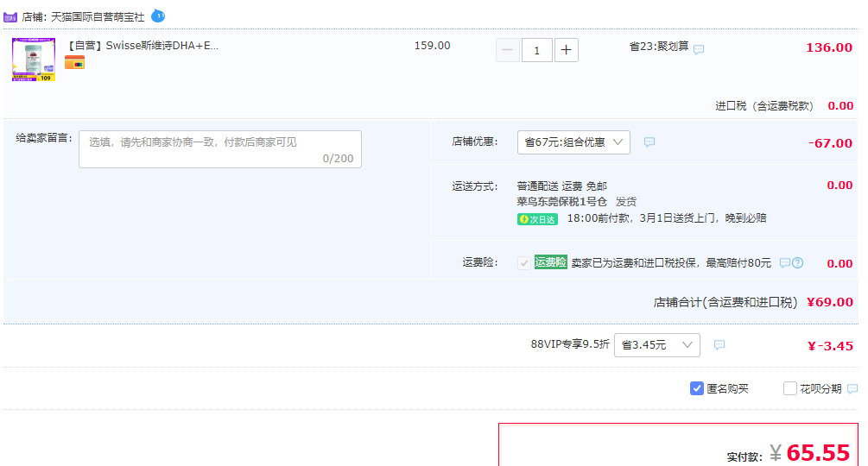Viewport: 868px width, 466px height.
Task: Click the -67.00 store discount amount
Action: (830, 144)
